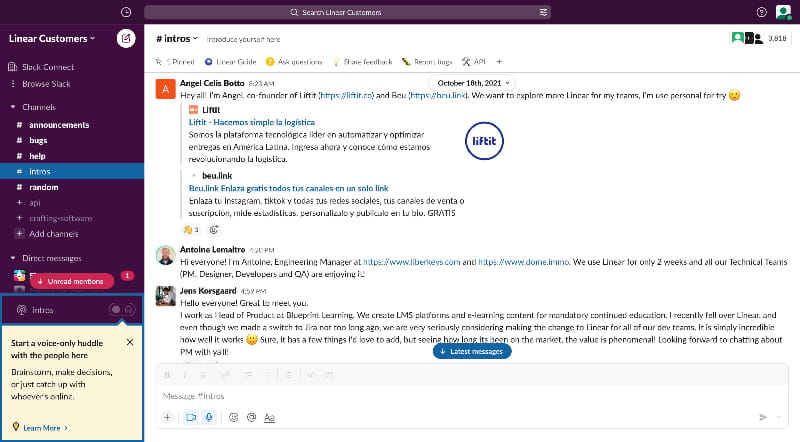Open the https://www.dome.immo link
This screenshot has height=442, width=800.
tap(523, 262)
